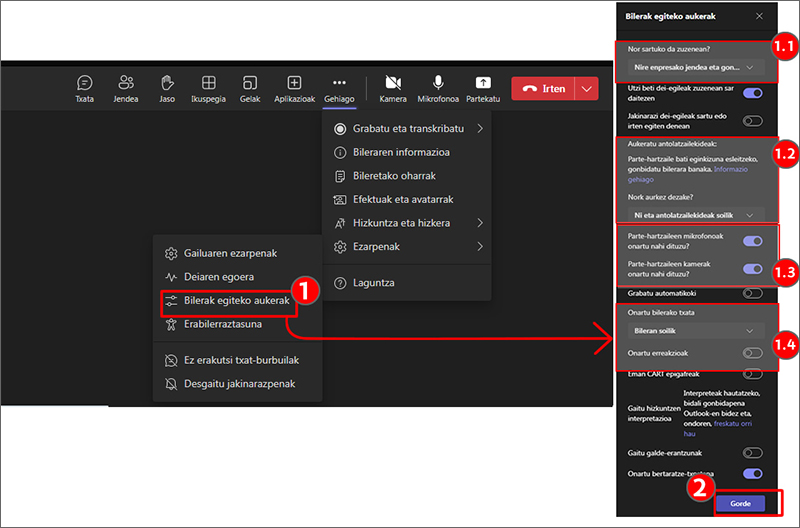Open the Ikuspegia view icon
Image resolution: width=800 pixels, height=528 pixels.
click(x=208, y=84)
